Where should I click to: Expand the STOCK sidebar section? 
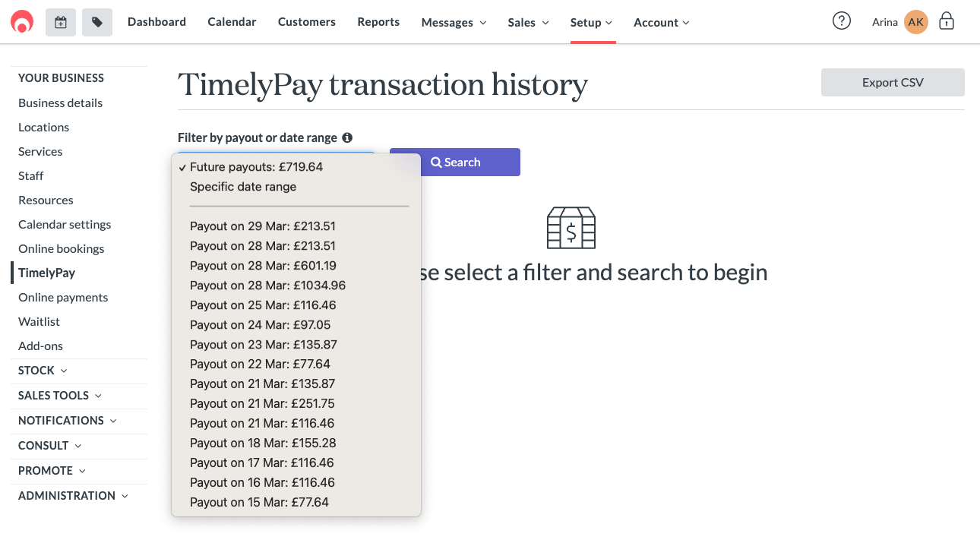coord(43,371)
